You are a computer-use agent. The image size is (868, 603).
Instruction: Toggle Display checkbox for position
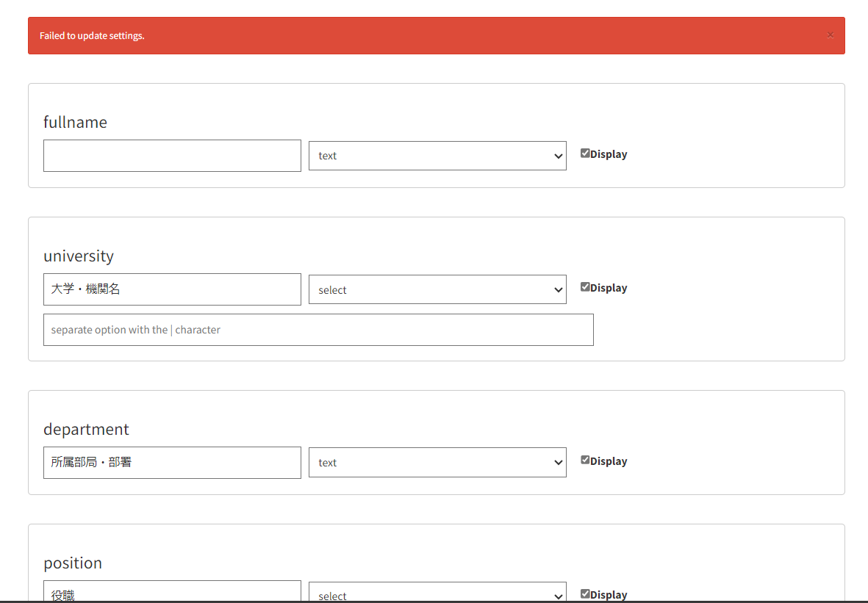(585, 593)
